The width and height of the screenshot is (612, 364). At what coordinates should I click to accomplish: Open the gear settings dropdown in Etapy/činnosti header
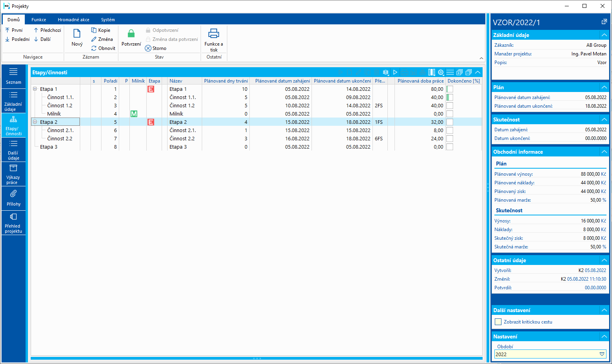(441, 72)
